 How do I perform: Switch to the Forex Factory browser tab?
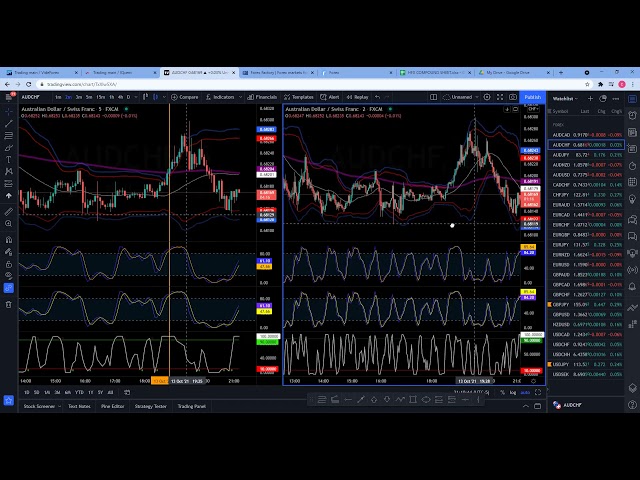coord(278,73)
